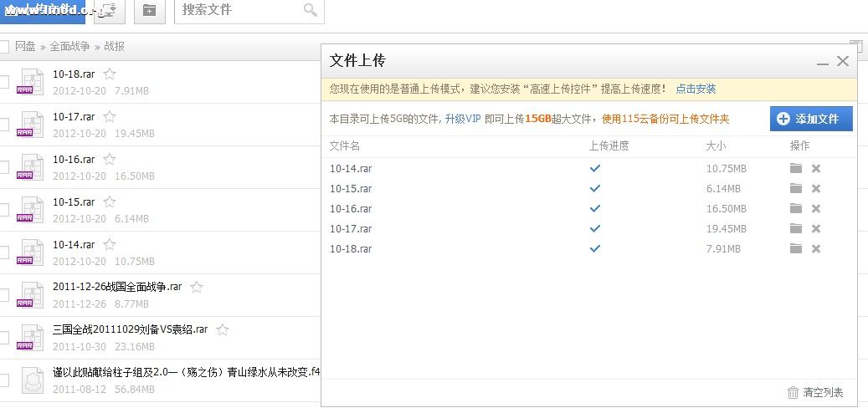This screenshot has height=408, width=868.
Task: Click RAR icon of 10-17.rar file
Action: (30, 125)
